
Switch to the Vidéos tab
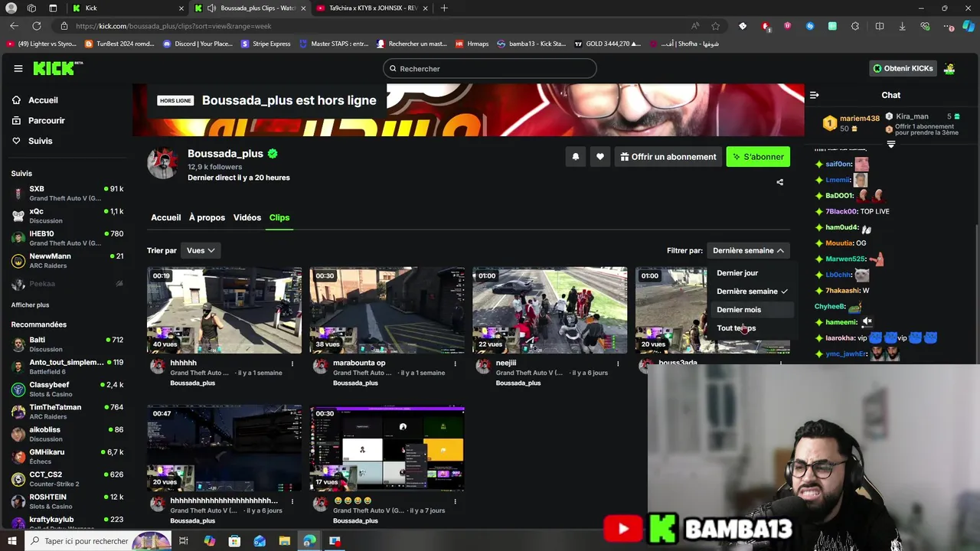click(247, 217)
